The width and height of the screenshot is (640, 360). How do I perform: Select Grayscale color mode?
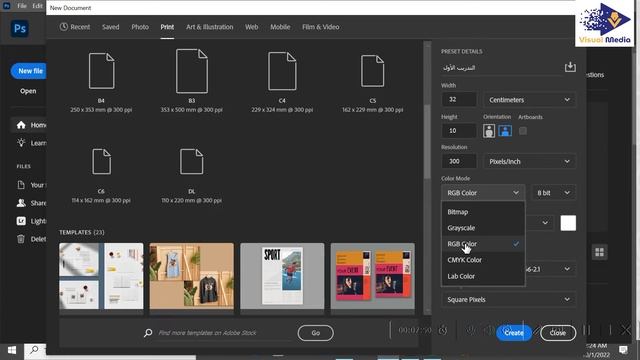tap(483, 228)
